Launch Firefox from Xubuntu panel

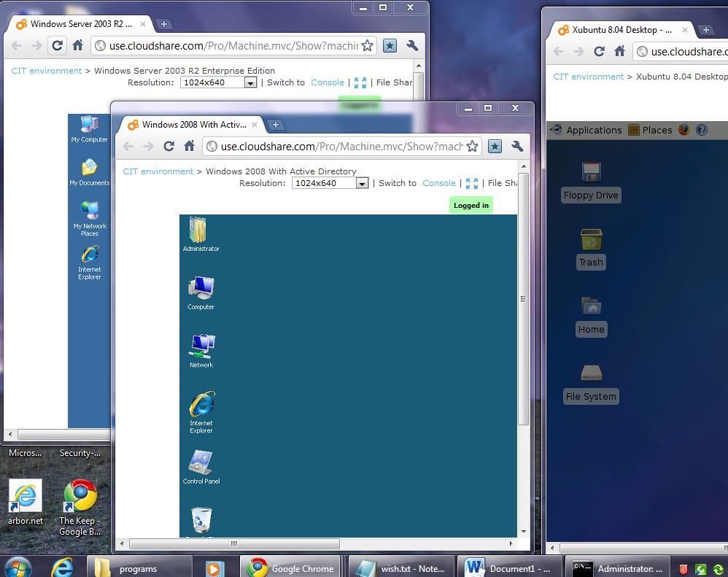(684, 130)
